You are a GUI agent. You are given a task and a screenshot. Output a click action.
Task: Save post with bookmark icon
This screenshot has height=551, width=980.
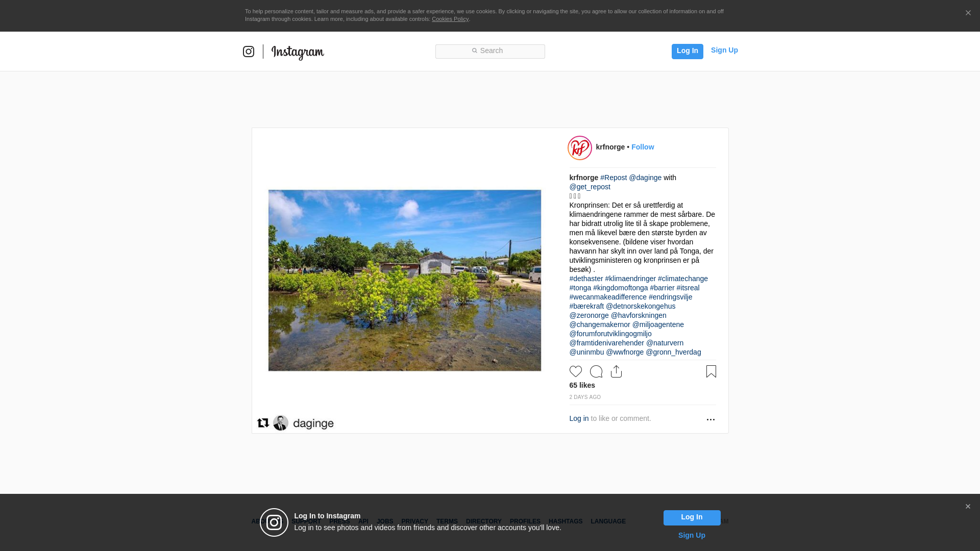(711, 371)
